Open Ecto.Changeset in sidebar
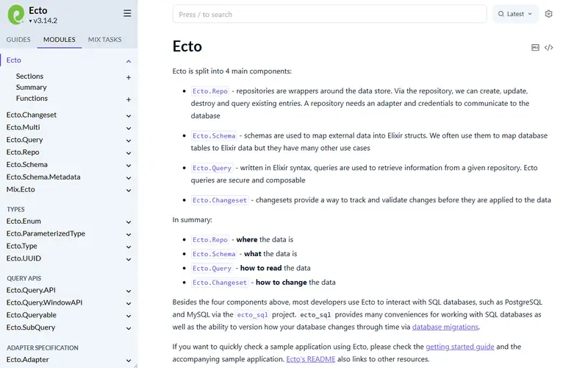588x368 pixels. [32, 115]
